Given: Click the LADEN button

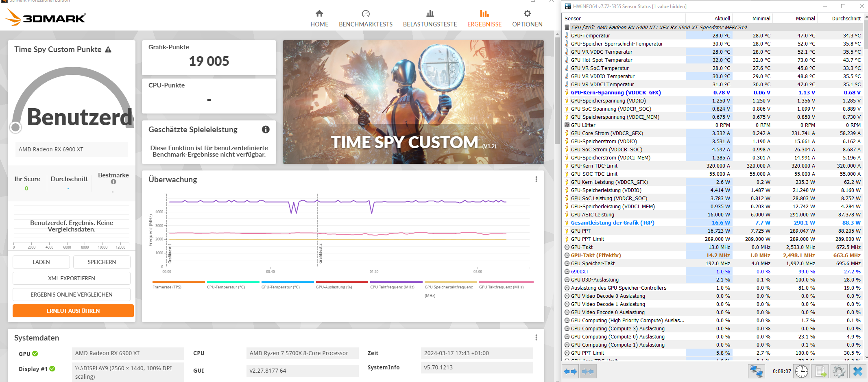Looking at the screenshot, I should (x=41, y=262).
